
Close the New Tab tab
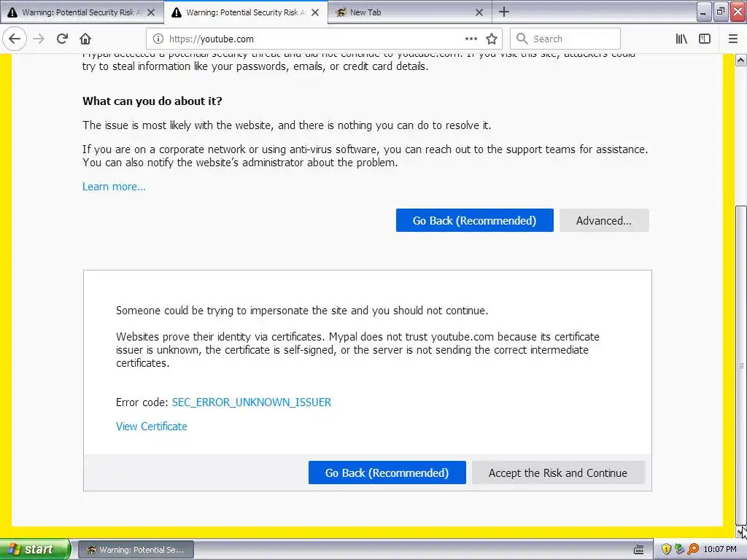click(x=479, y=12)
